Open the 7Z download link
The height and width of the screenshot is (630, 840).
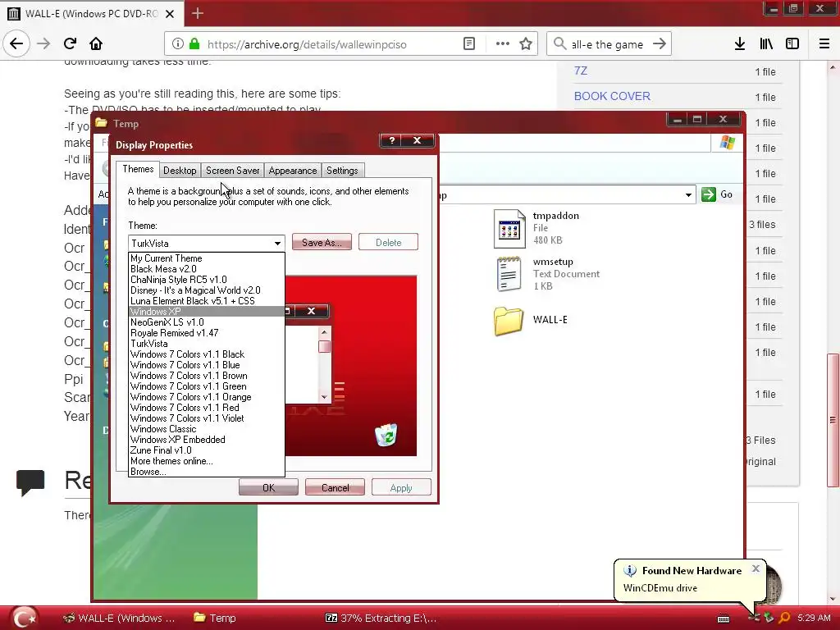581,71
